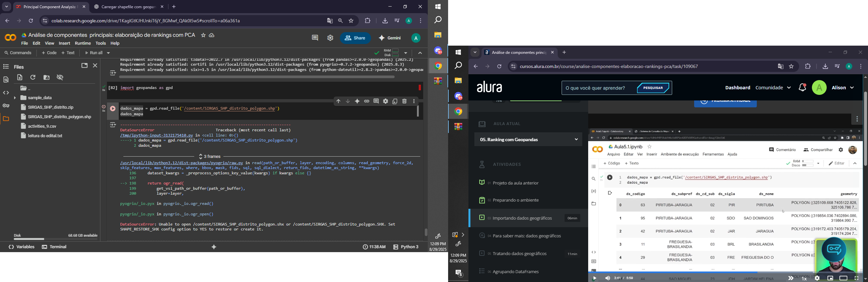Mount Google Drive in Files panel
The image size is (868, 282).
[x=47, y=77]
